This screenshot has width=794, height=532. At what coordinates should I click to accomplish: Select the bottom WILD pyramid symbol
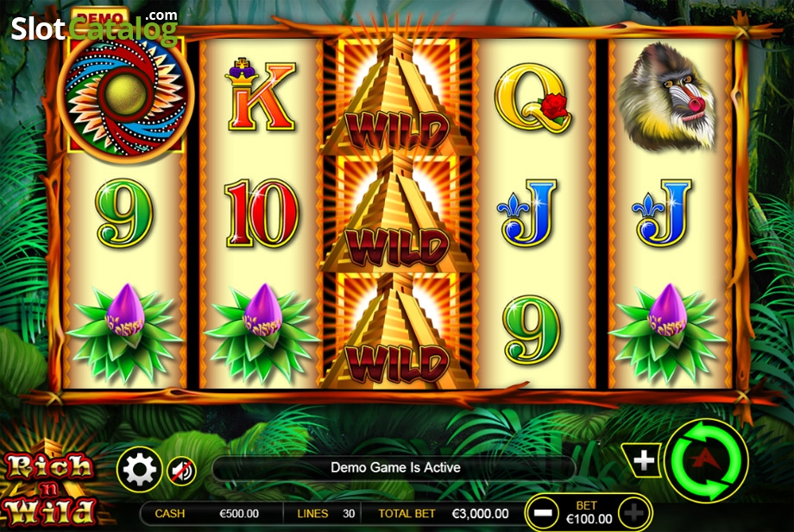tap(398, 331)
